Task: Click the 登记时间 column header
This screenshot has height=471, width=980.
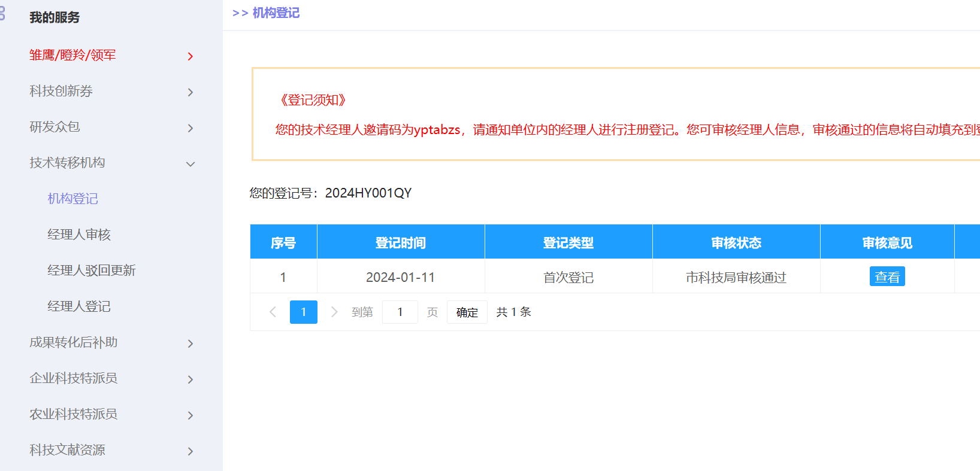Action: 401,242
